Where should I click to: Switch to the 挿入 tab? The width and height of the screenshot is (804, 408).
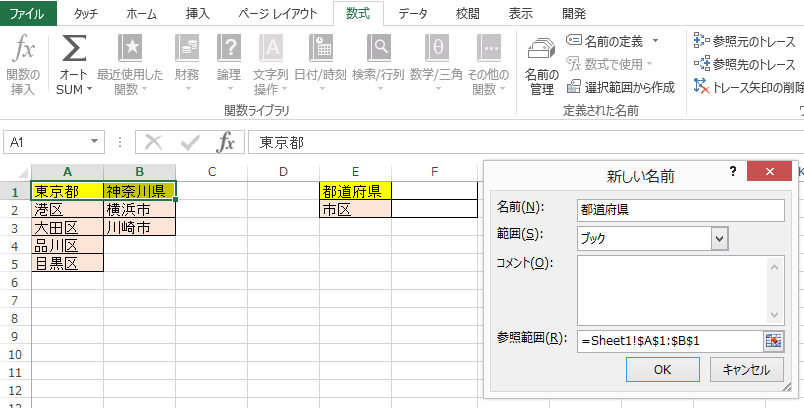tap(197, 14)
